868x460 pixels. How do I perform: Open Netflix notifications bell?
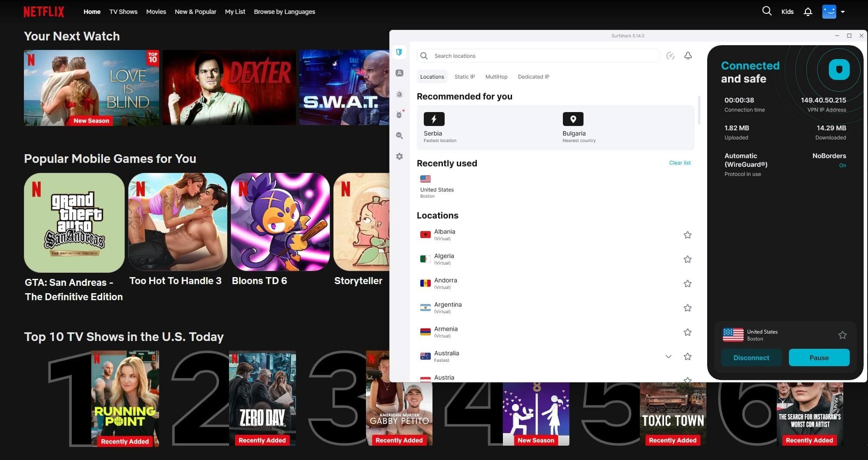pos(808,11)
